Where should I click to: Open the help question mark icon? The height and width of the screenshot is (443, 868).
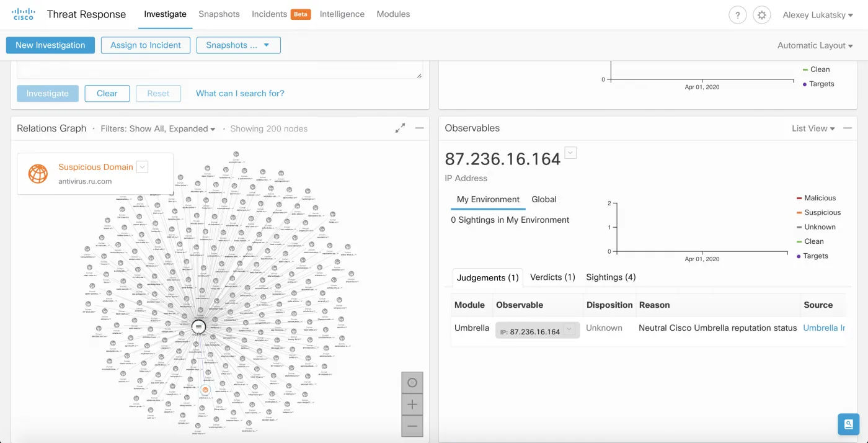pyautogui.click(x=737, y=15)
